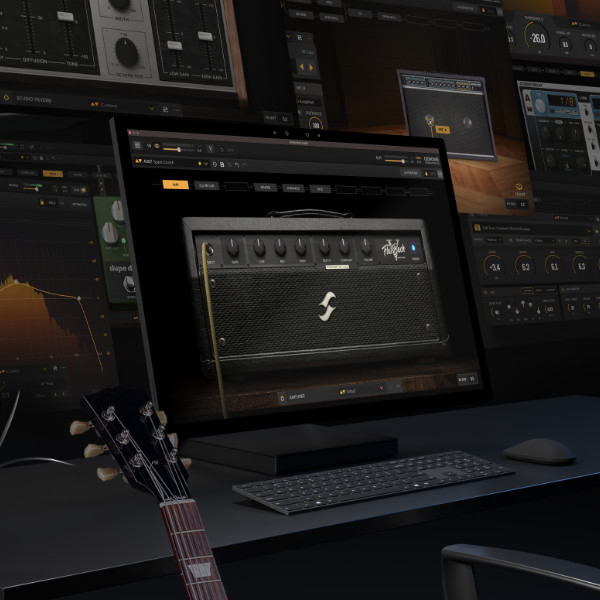Viewport: 600px width, 600px height.
Task: Select the MIC A label on the cabinet
Action: (x=442, y=130)
